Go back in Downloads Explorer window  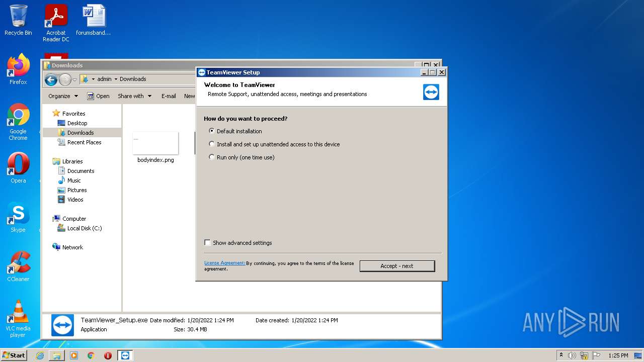pos(51,79)
